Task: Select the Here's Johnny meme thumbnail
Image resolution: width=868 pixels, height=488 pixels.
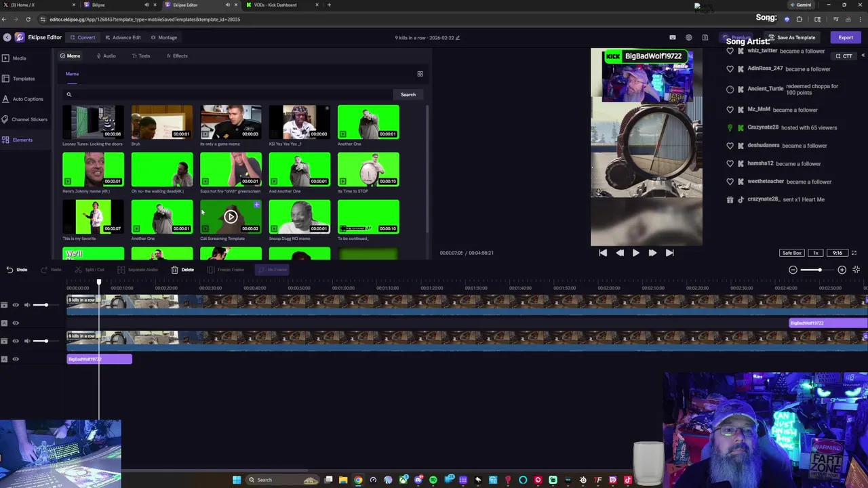Action: pos(93,169)
